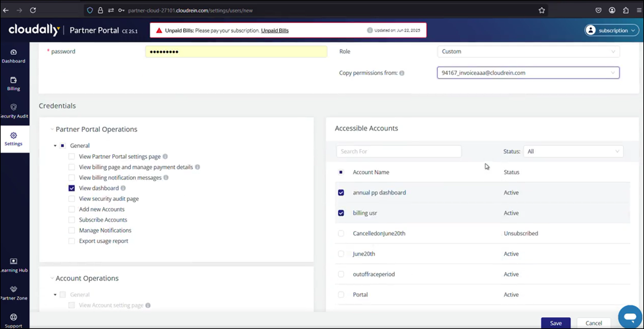
Task: Uncheck the View dashboard checkbox
Action: click(x=72, y=188)
